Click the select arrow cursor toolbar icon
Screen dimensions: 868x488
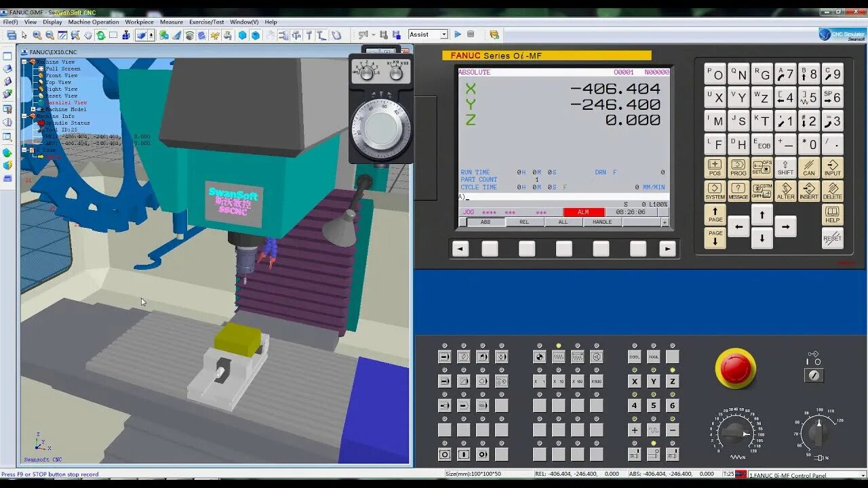pyautogui.click(x=24, y=35)
